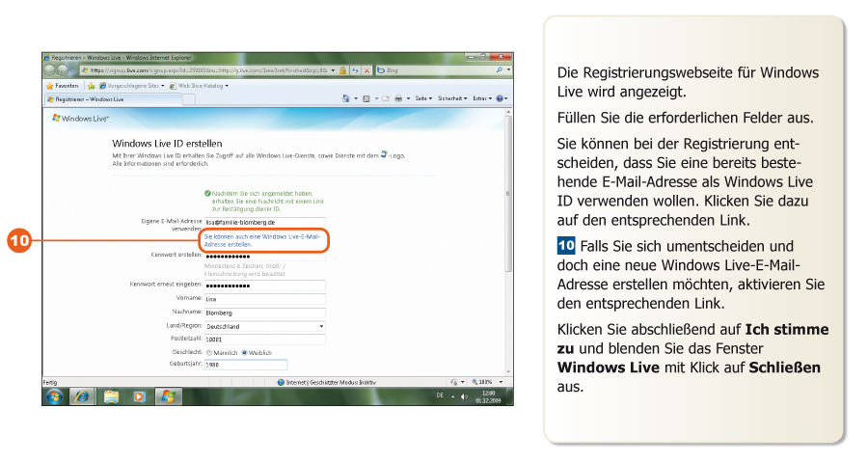Click the browser Back arrow button

click(50, 70)
